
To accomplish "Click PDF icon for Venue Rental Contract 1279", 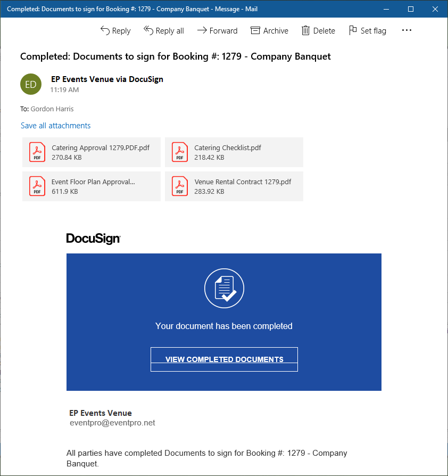I will (x=179, y=186).
